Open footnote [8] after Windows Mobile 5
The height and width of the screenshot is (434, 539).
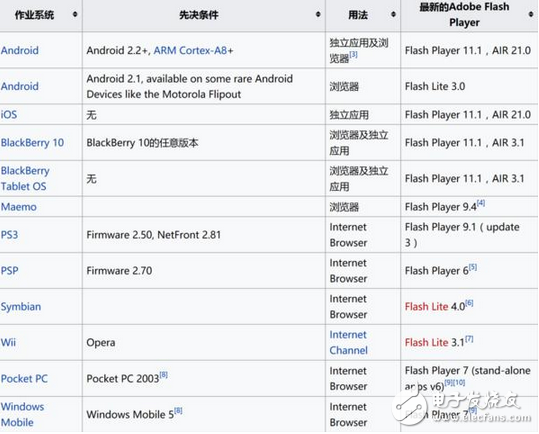pos(178,411)
